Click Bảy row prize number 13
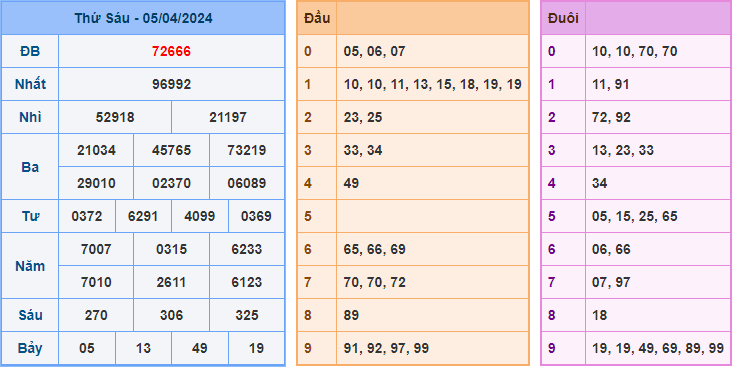 pyautogui.click(x=143, y=349)
